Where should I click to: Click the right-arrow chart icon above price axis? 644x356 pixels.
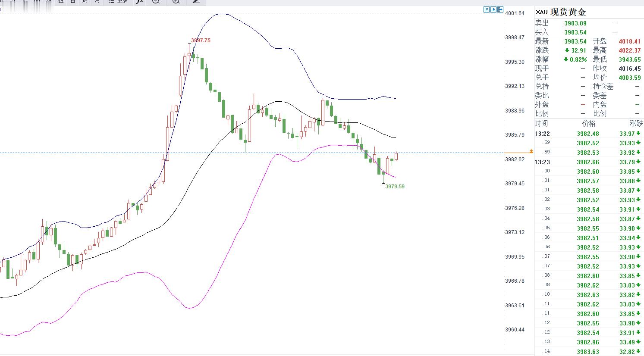pos(500,9)
